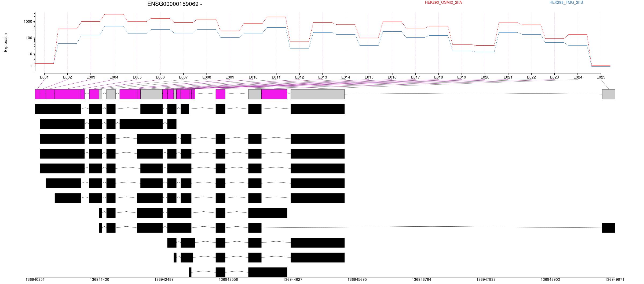Screen dimensions: 644x284
Task: Click genomic coordinate 136942489
Action: (164, 279)
